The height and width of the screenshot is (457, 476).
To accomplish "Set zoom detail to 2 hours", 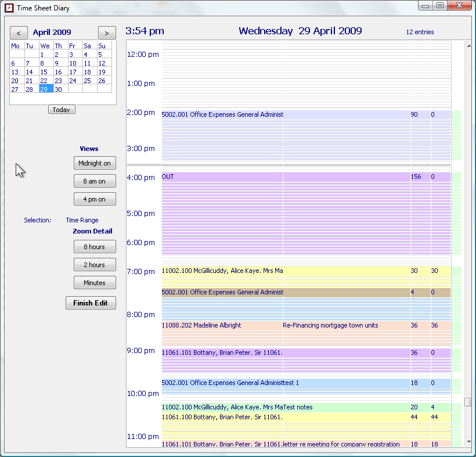I will coord(95,265).
